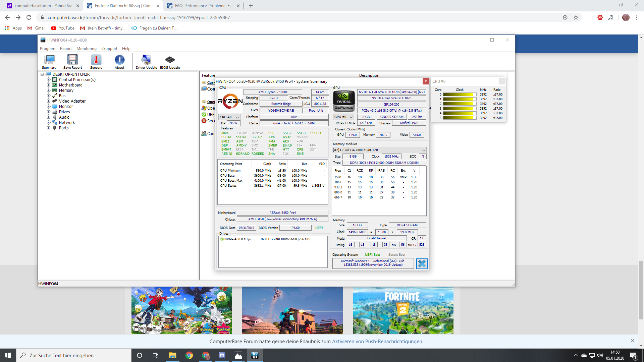Open Discord from the taskbar
This screenshot has width=644, height=362.
click(222, 355)
